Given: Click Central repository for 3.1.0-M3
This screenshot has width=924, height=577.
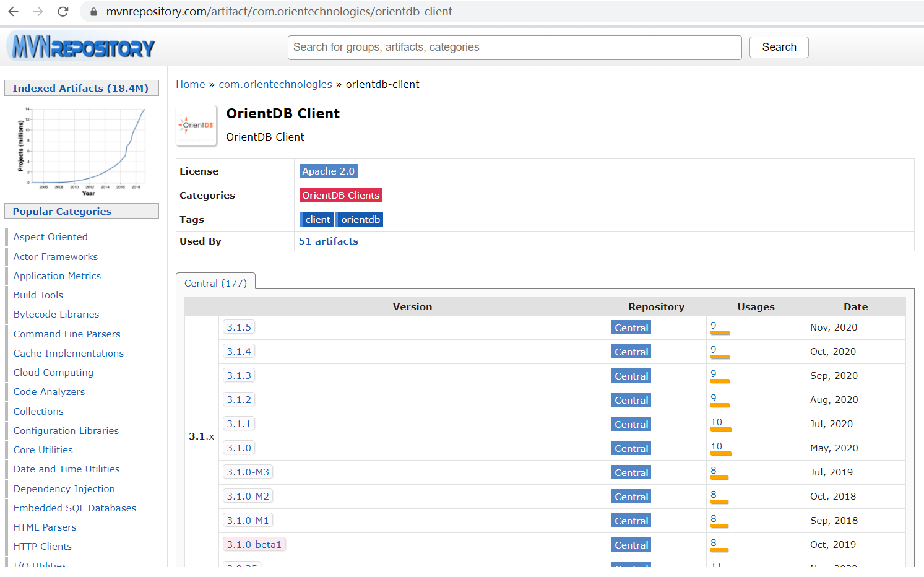Looking at the screenshot, I should (631, 472).
